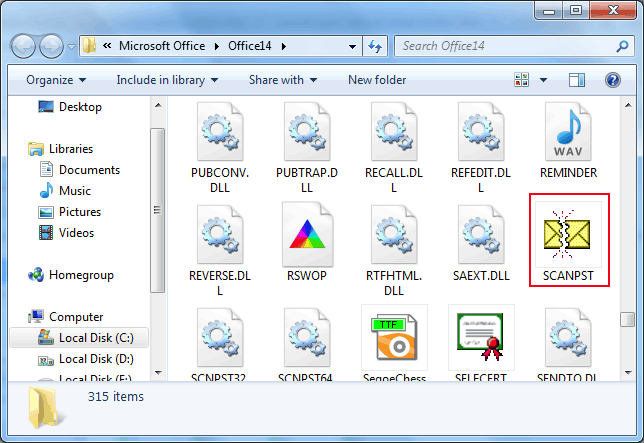The width and height of the screenshot is (644, 443).
Task: Open view options dropdown arrow
Action: [543, 80]
